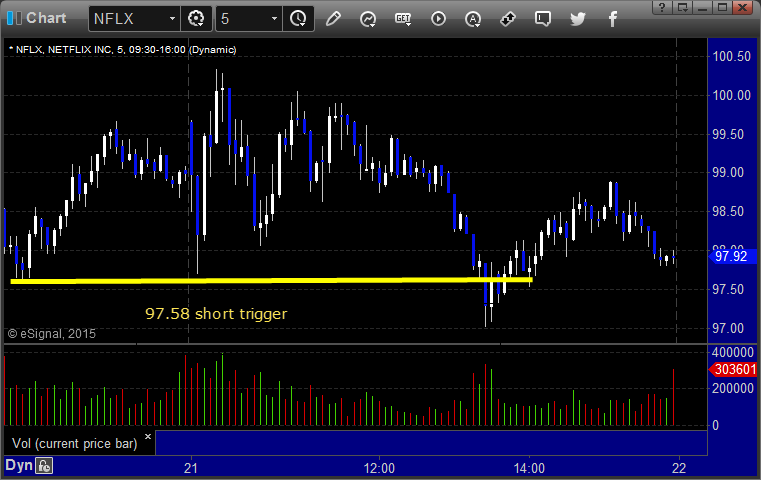Select the yellow 97.58 trigger line
761x480 pixels.
click(271, 281)
